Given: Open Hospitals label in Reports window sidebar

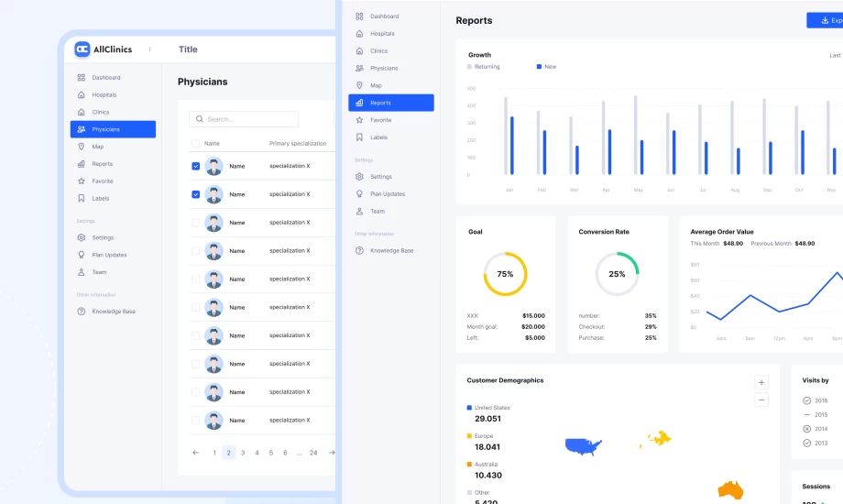Looking at the screenshot, I should (382, 33).
